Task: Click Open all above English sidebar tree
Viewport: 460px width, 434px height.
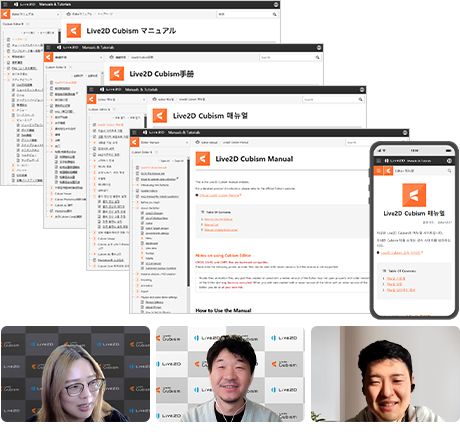Action: click(165, 161)
